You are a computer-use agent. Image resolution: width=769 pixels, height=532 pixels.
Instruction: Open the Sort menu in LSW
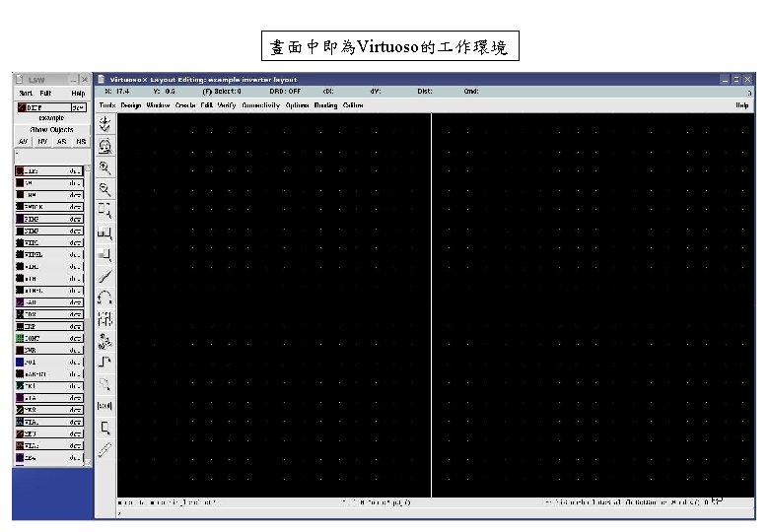pos(26,93)
